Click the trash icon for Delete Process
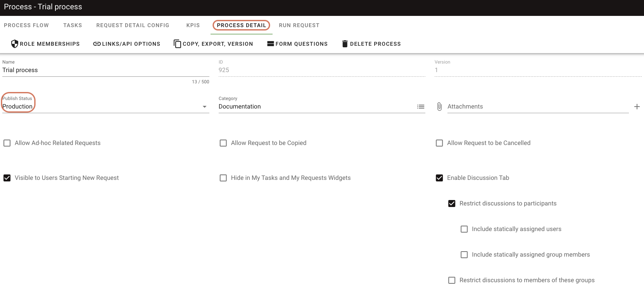This screenshot has width=644, height=295. (345, 44)
